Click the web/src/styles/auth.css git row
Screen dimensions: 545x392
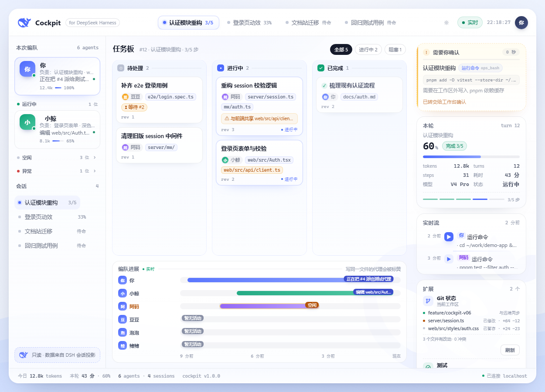coord(471,328)
